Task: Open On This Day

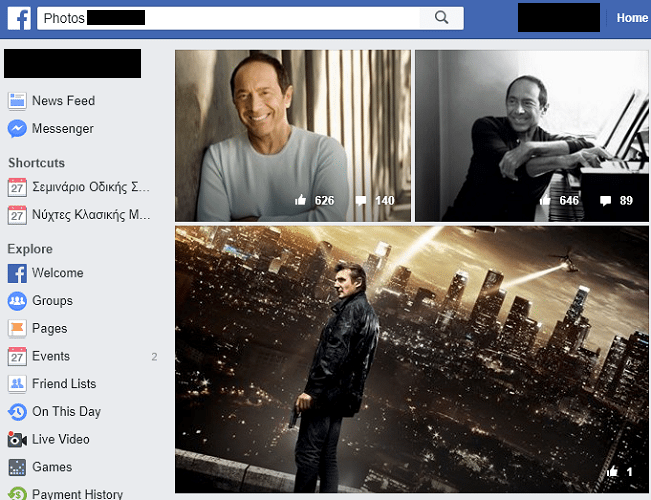Action: (66, 412)
